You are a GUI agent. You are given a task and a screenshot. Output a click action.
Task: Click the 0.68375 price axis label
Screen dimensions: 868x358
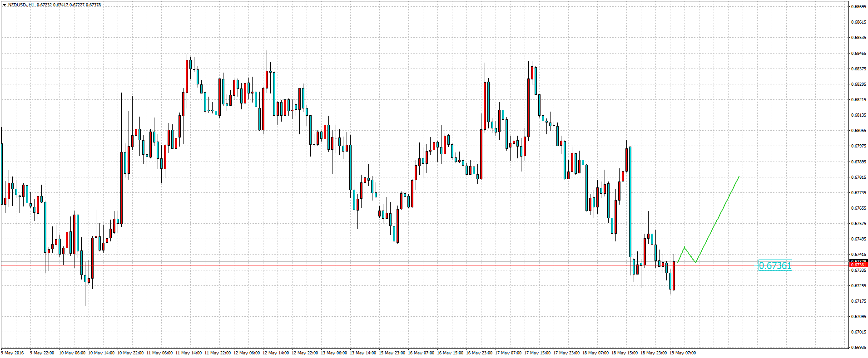[x=858, y=69]
